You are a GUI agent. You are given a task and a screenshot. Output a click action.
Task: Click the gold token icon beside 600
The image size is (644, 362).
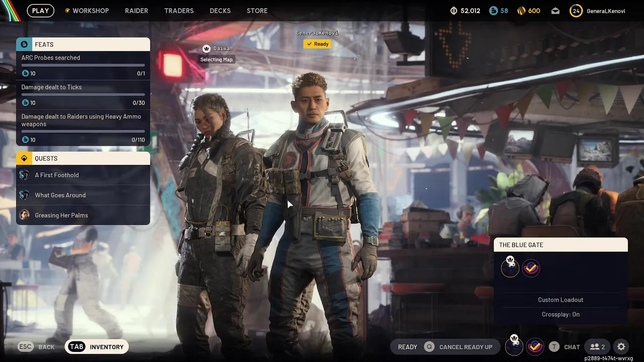pos(521,11)
